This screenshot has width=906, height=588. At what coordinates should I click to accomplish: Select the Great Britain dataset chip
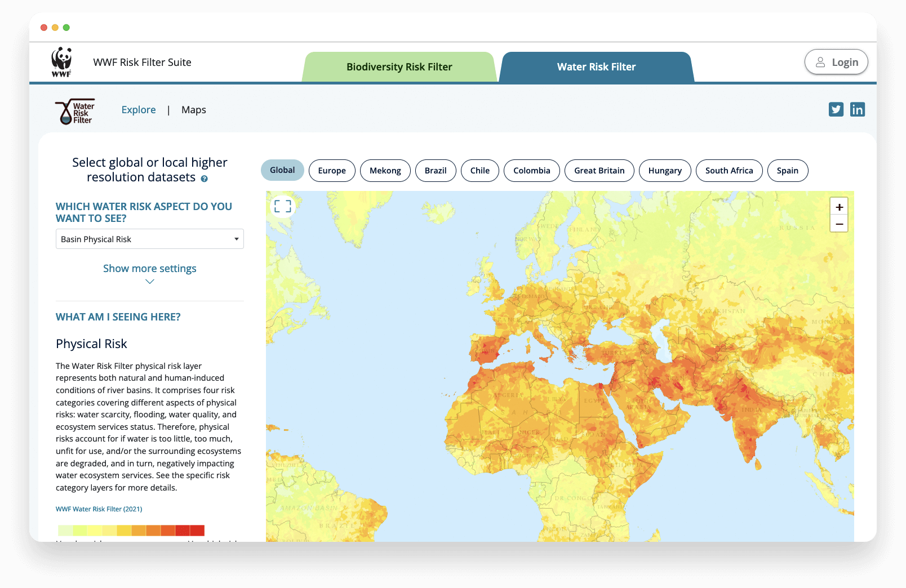(x=599, y=170)
